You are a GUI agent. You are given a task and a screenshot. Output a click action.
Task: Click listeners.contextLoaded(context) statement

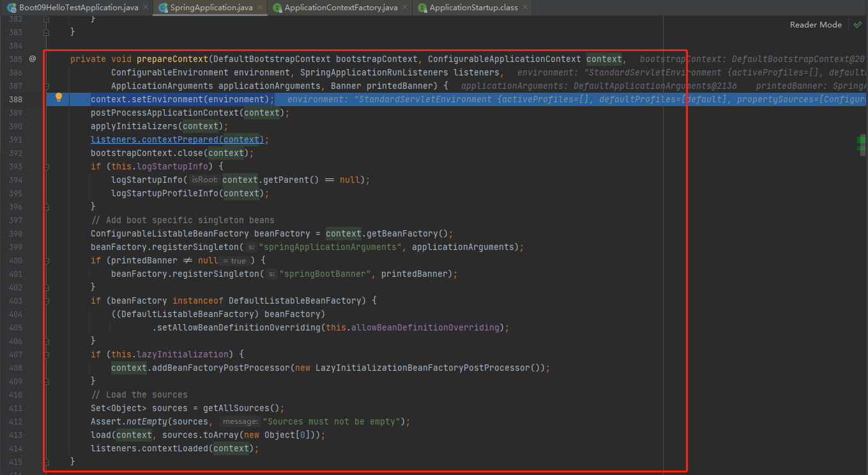click(174, 448)
